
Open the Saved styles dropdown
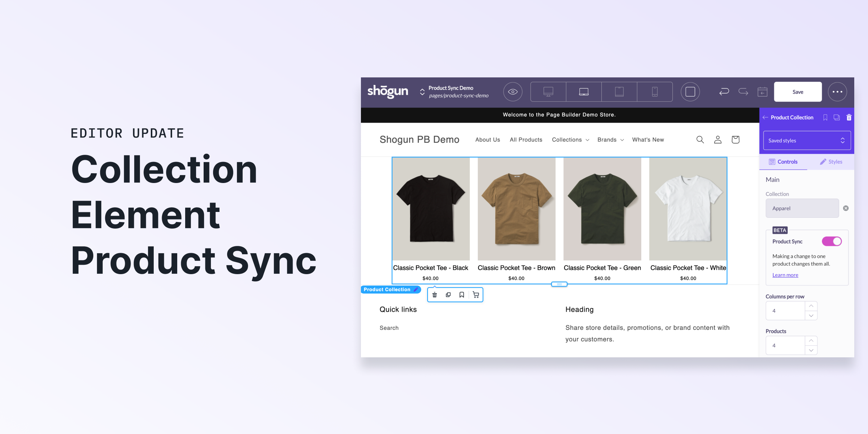[x=807, y=140]
